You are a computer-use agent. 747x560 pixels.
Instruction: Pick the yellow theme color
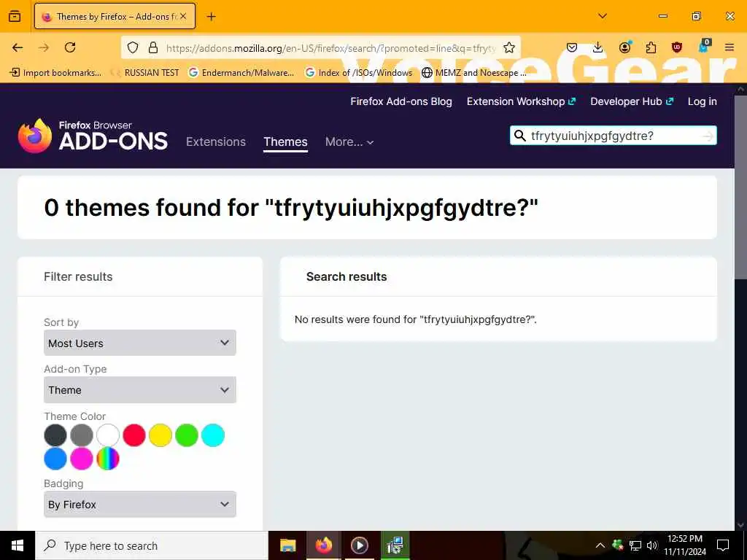click(x=160, y=435)
